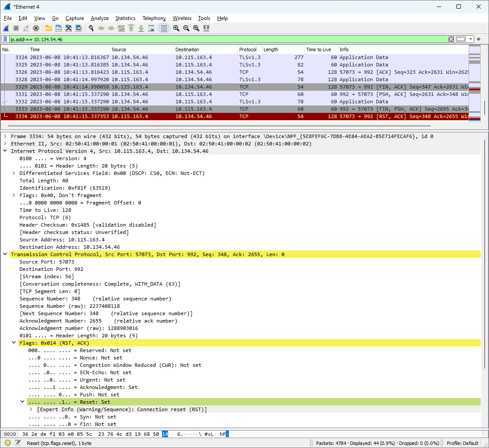The image size is (489, 448).
Task: Sort packets by the Time column header
Action: coord(69,49)
